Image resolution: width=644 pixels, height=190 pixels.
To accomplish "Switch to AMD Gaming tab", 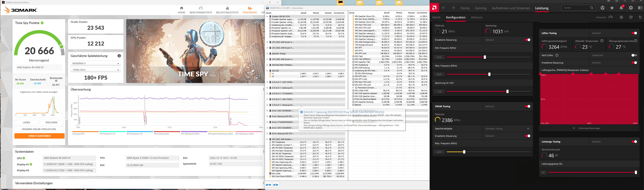I will point(480,8).
